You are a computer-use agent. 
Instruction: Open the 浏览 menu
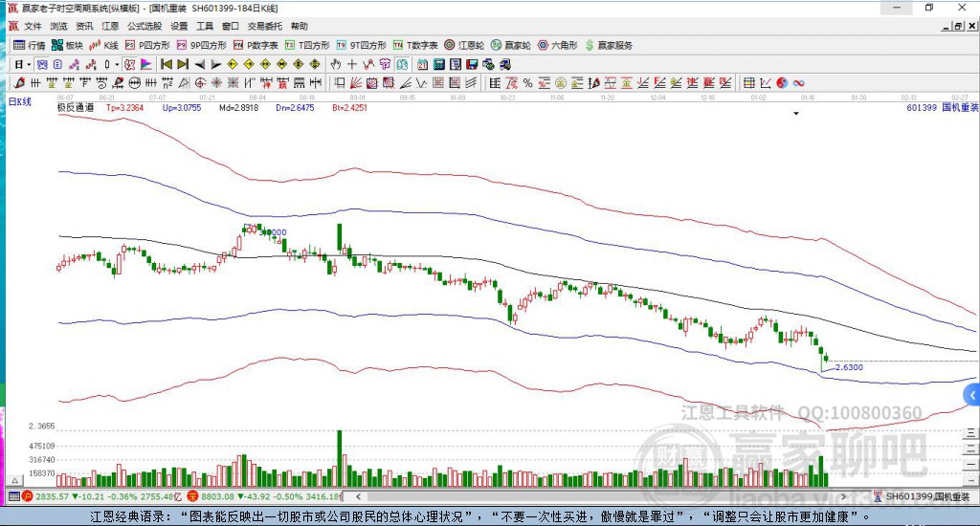point(58,26)
